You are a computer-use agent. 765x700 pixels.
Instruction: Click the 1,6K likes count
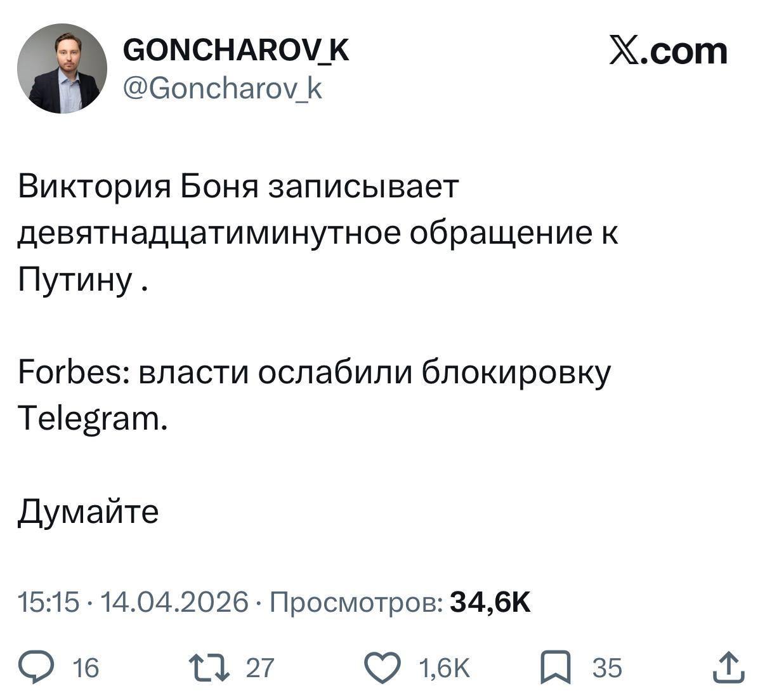click(x=444, y=668)
